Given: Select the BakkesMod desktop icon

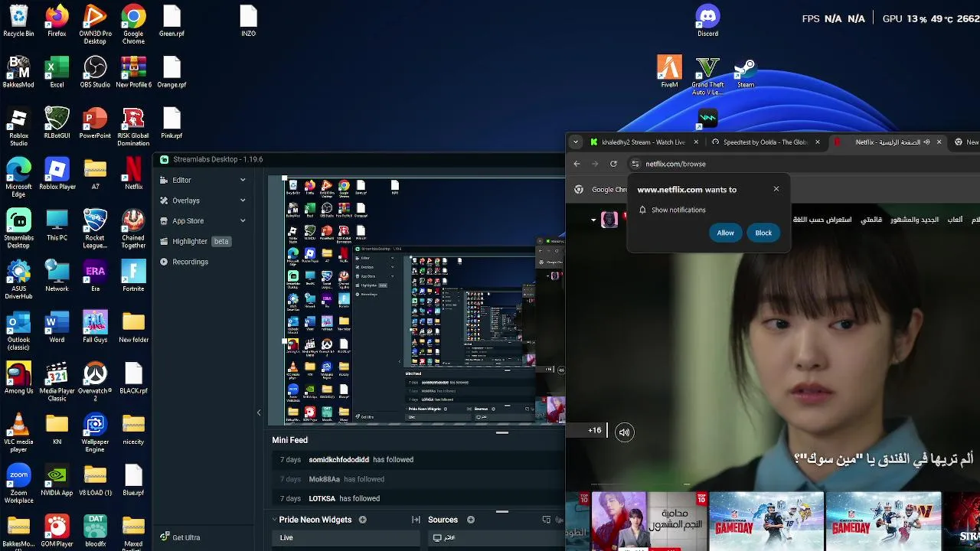Looking at the screenshot, I should 18,72.
